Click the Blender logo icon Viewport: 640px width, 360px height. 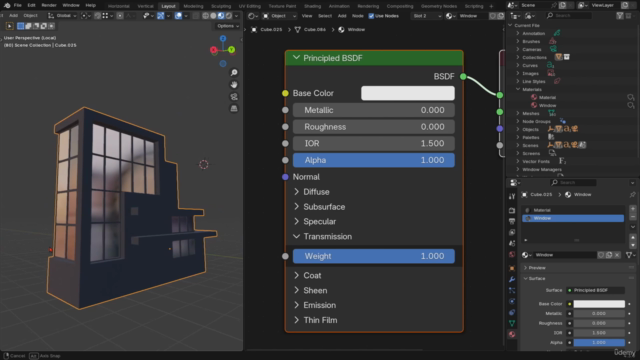(x=7, y=5)
